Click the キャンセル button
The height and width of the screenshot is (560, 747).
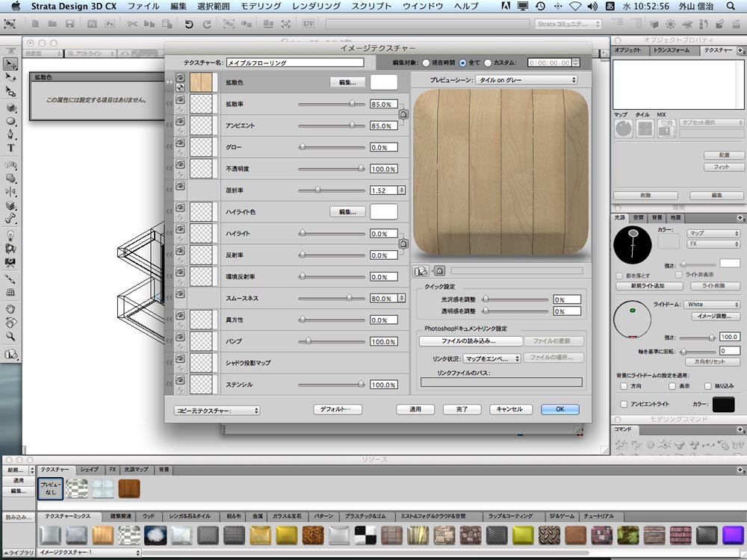509,409
